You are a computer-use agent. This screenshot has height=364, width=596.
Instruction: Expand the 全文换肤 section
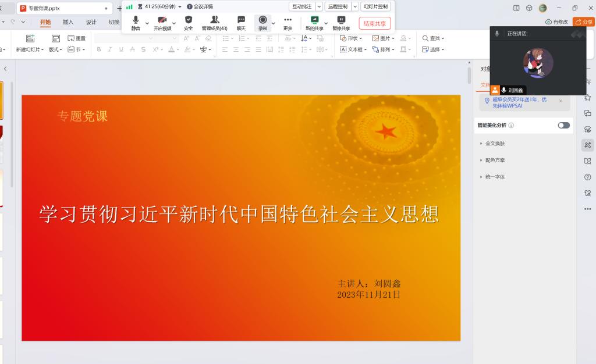[x=495, y=143]
